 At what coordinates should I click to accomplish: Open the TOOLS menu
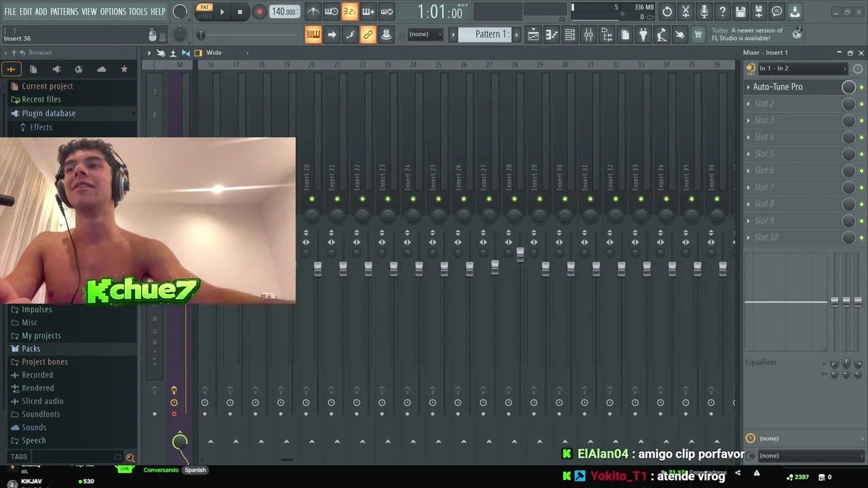pos(138,12)
